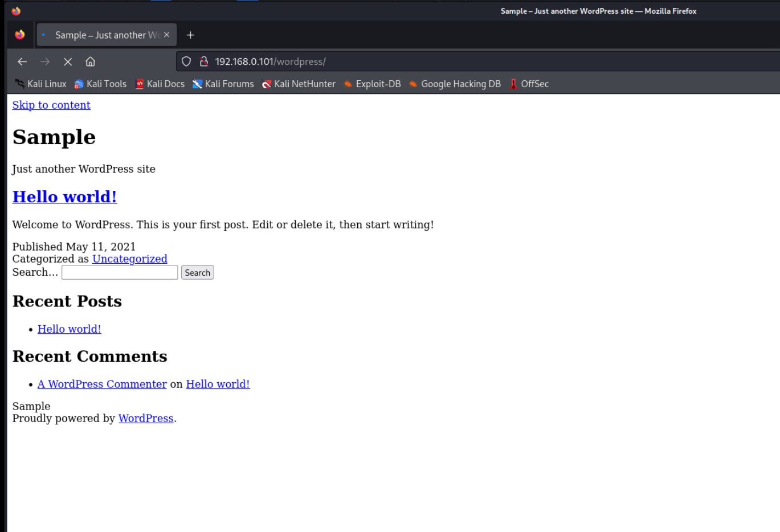Image resolution: width=780 pixels, height=532 pixels.
Task: Open A WordPress Commenter link
Action: (102, 384)
